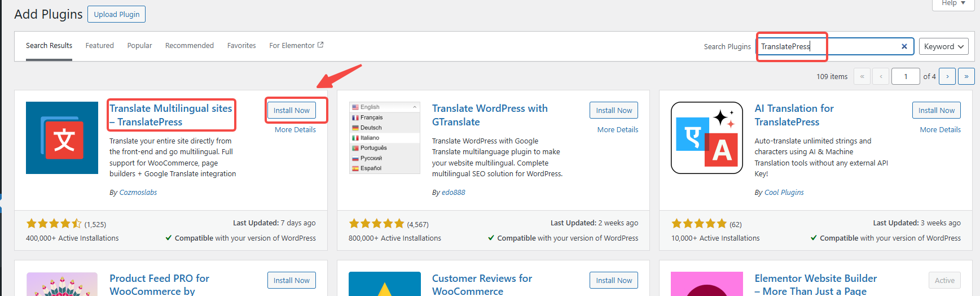Clear the search field with X icon
The image size is (980, 296).
tap(904, 46)
